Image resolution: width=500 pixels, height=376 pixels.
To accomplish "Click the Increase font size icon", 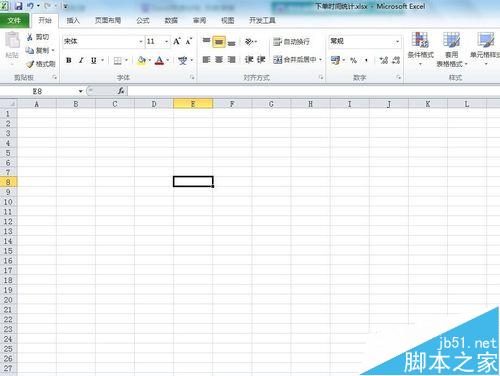I will click(177, 41).
